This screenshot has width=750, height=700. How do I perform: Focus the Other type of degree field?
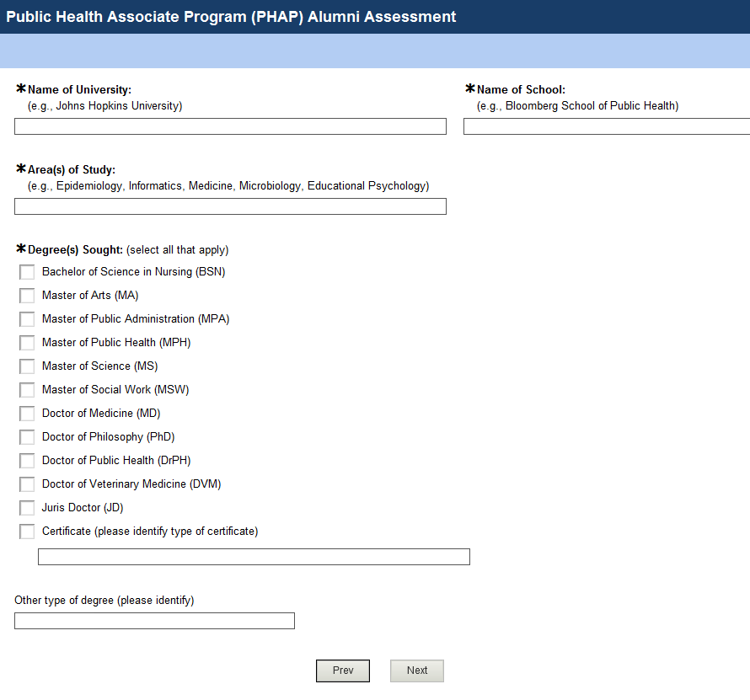[x=154, y=621]
